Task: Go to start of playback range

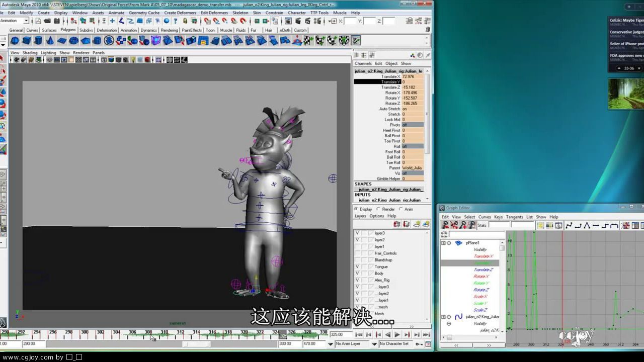Action: [x=359, y=334]
